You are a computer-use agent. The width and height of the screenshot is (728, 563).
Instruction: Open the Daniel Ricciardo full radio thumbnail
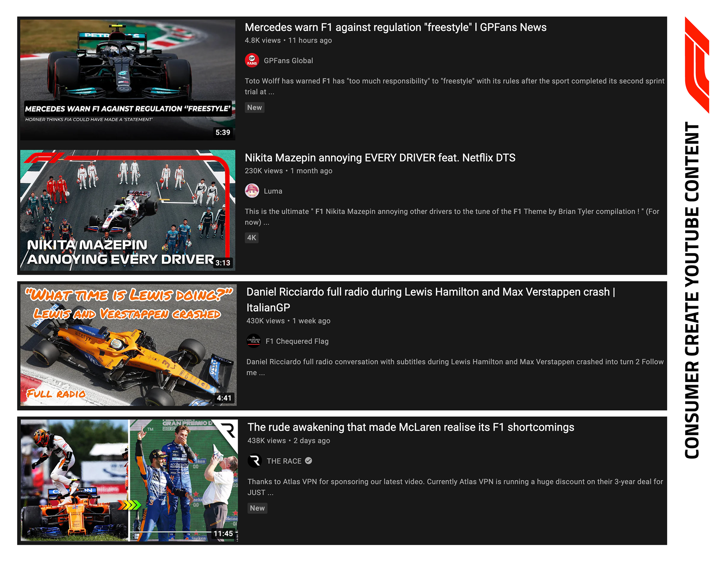click(129, 345)
